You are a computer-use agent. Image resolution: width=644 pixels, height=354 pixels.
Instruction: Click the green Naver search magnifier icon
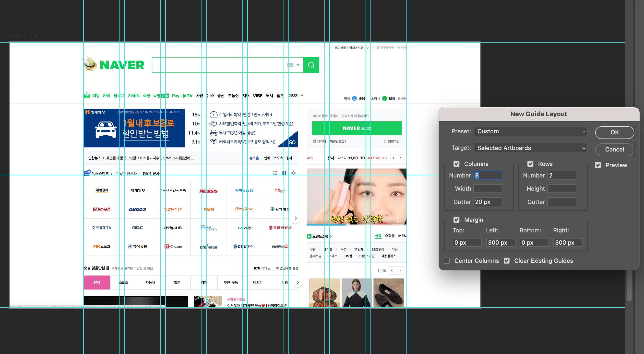point(311,65)
